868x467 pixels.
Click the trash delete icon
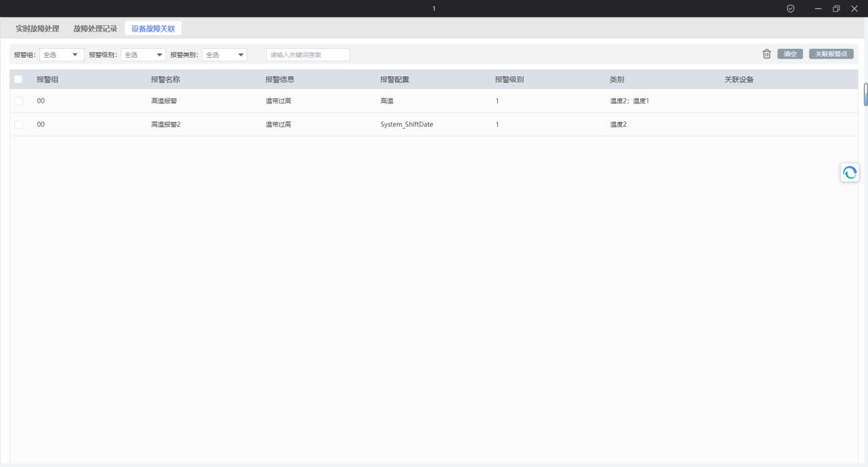click(x=767, y=54)
